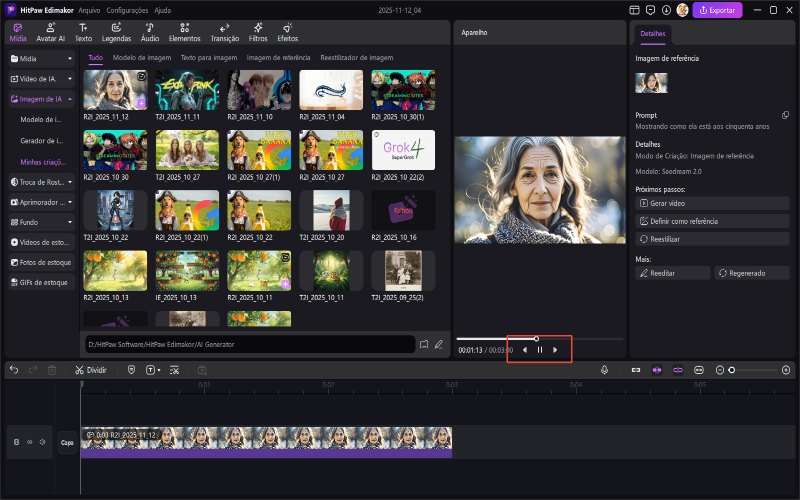Mute the timeline track audio
The height and width of the screenshot is (500, 800).
pyautogui.click(x=43, y=441)
